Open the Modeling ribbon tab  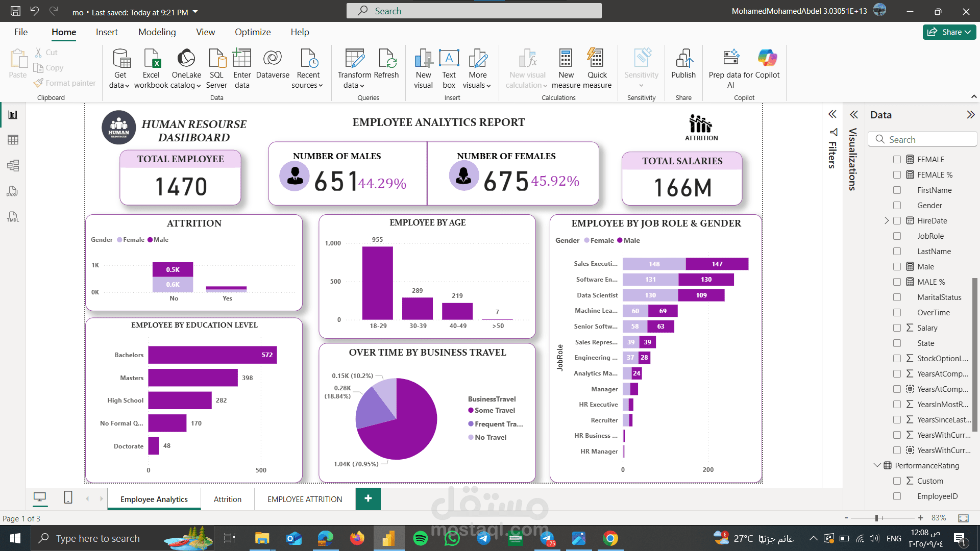[157, 32]
